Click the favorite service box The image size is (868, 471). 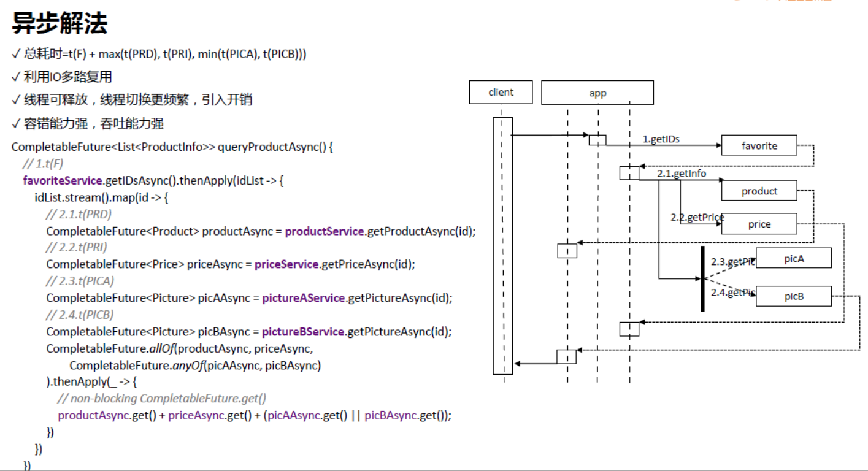[759, 145]
